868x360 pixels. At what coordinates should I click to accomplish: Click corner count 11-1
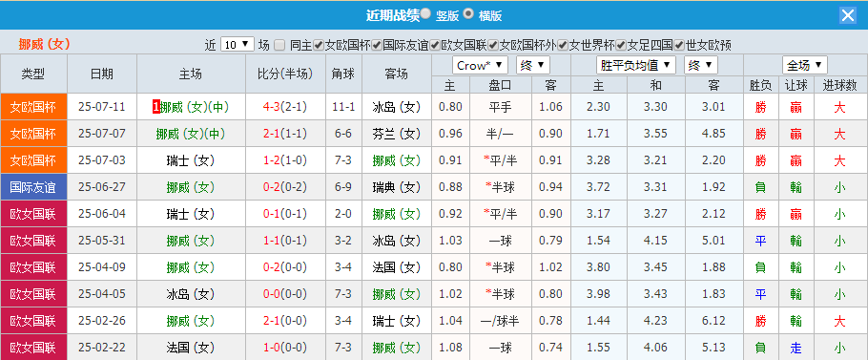[x=343, y=107]
